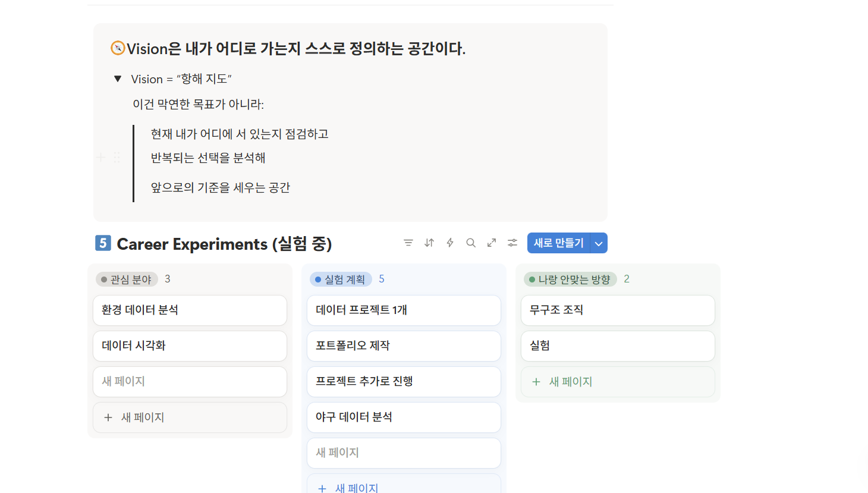Screen dimensions: 868x493
Task: Open view settings sliders icon
Action: click(512, 243)
